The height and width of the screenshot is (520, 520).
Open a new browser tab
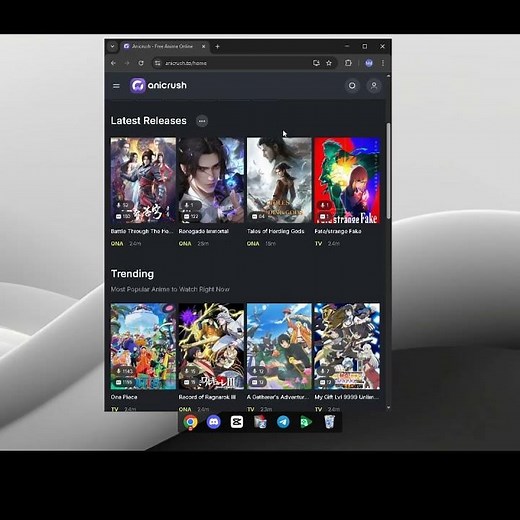[x=217, y=47]
